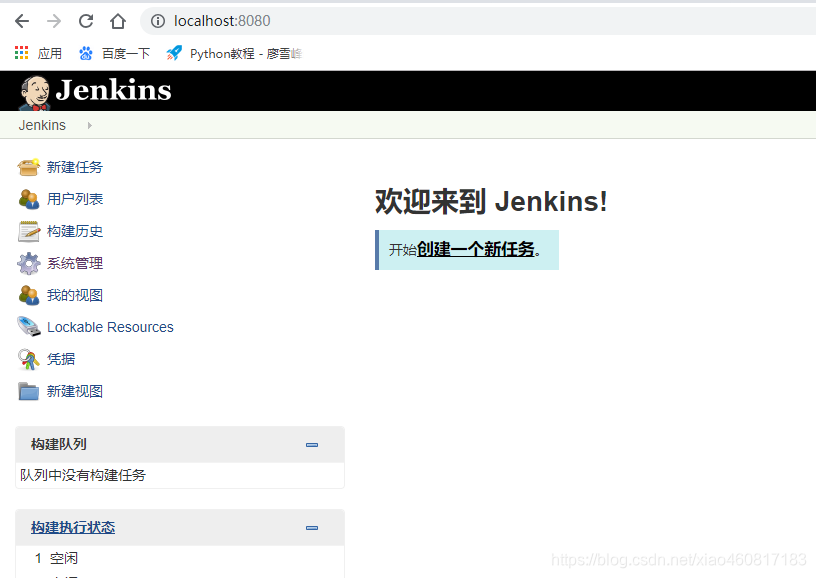Reload the page with the refresh icon
The image size is (816, 578).
(x=86, y=21)
